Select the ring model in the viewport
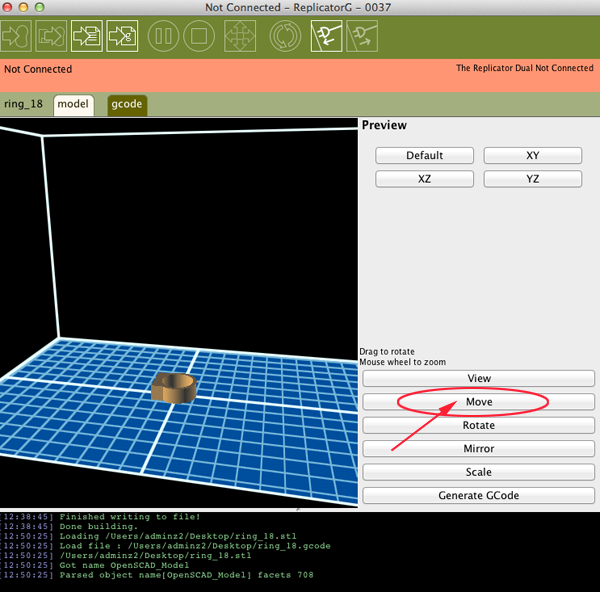The width and height of the screenshot is (600, 592). (x=174, y=388)
